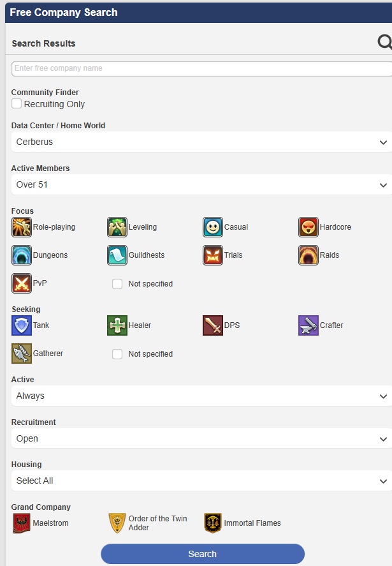The width and height of the screenshot is (392, 566).
Task: Enable the PvP focus icon
Action: pos(22,283)
